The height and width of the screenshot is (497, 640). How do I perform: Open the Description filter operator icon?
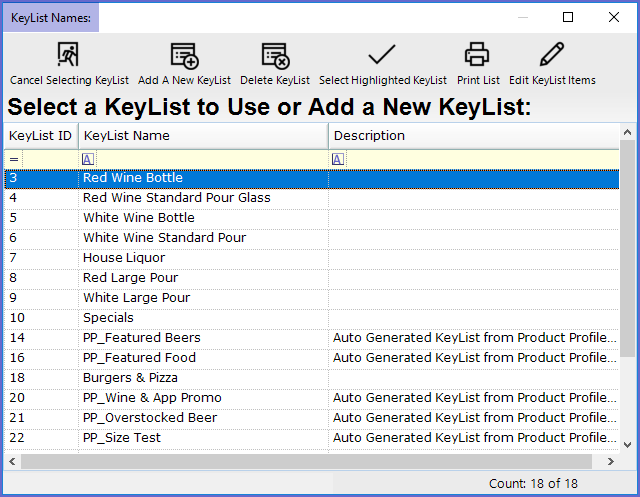(x=338, y=159)
